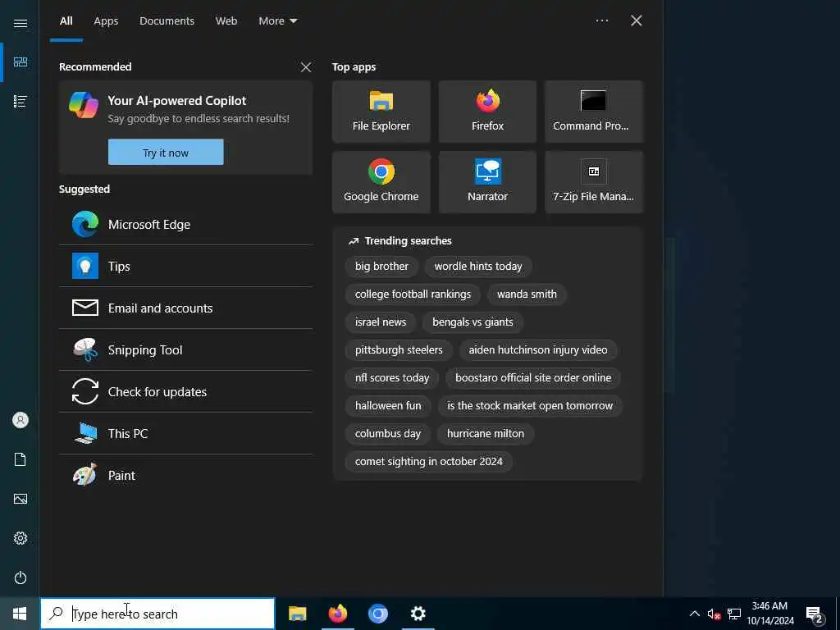Launch Google Chrome from Top apps
The height and width of the screenshot is (630, 840).
[x=381, y=182]
